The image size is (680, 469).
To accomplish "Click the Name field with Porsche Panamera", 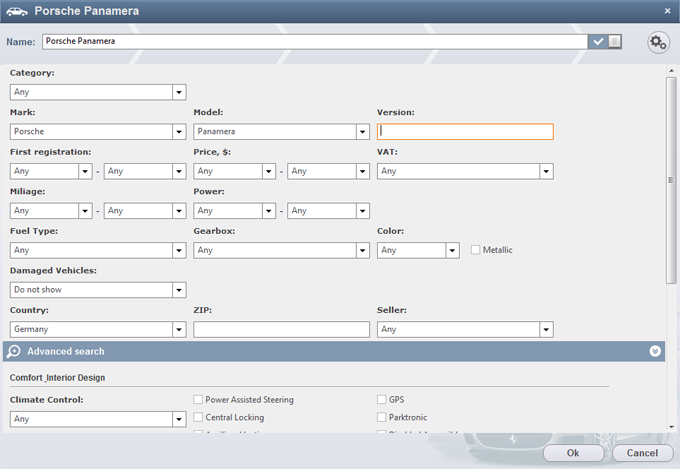I will click(315, 42).
